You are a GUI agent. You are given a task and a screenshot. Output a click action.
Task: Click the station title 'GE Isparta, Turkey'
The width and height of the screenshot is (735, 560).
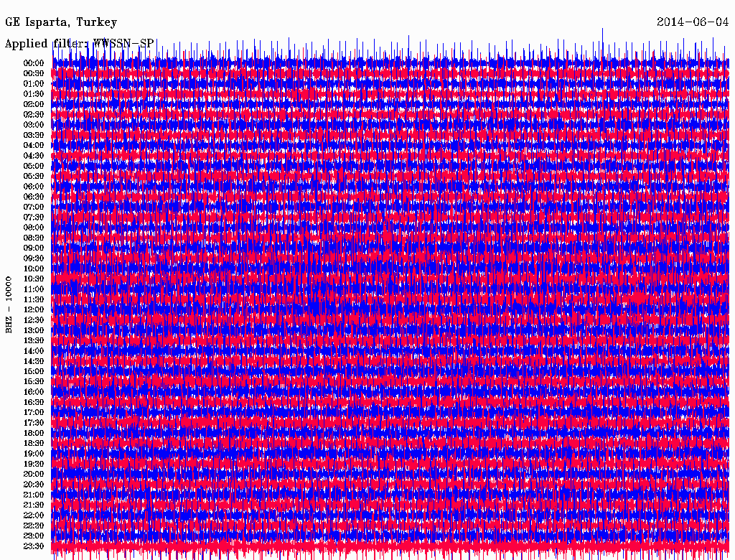(x=61, y=22)
